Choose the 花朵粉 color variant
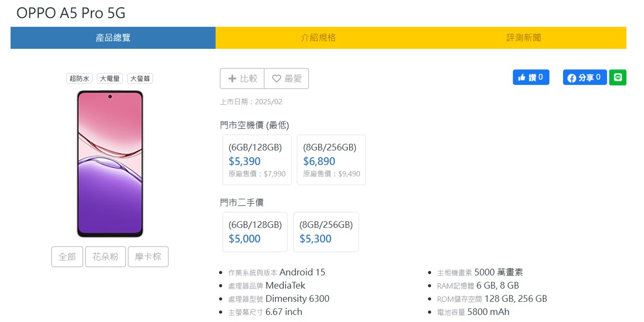Screen dimensions: 644x322 [x=105, y=257]
